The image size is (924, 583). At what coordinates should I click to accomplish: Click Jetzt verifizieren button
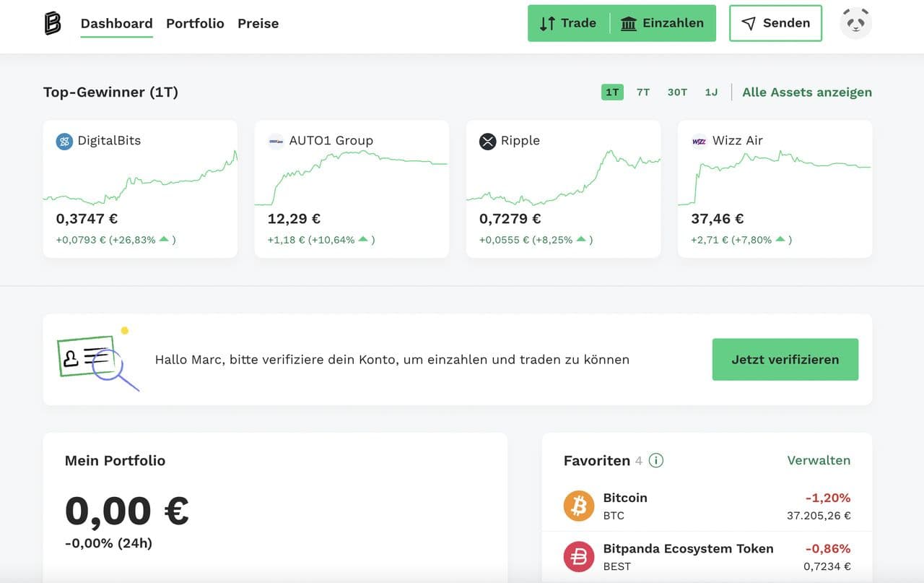785,359
